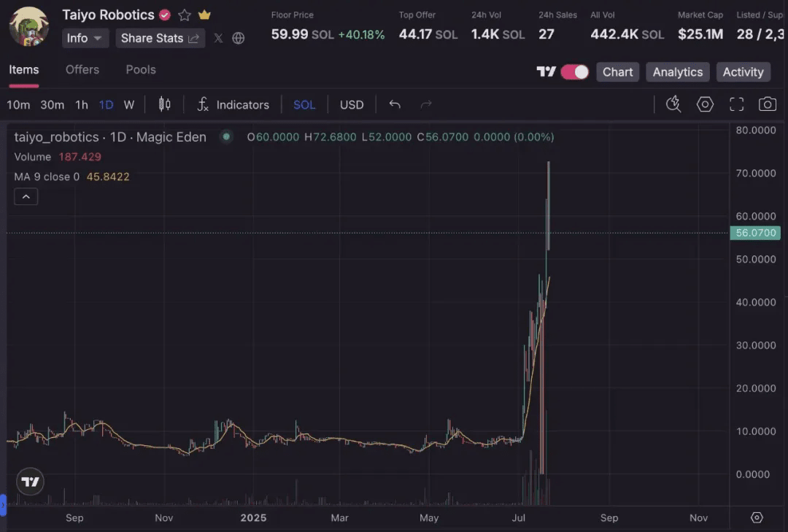This screenshot has height=532, width=788.
Task: Click the Taiyo Robotics collection avatar
Action: (29, 26)
